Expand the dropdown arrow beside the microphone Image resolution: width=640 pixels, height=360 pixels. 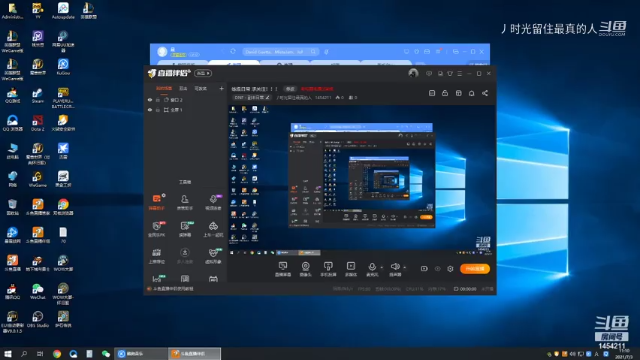point(382,268)
